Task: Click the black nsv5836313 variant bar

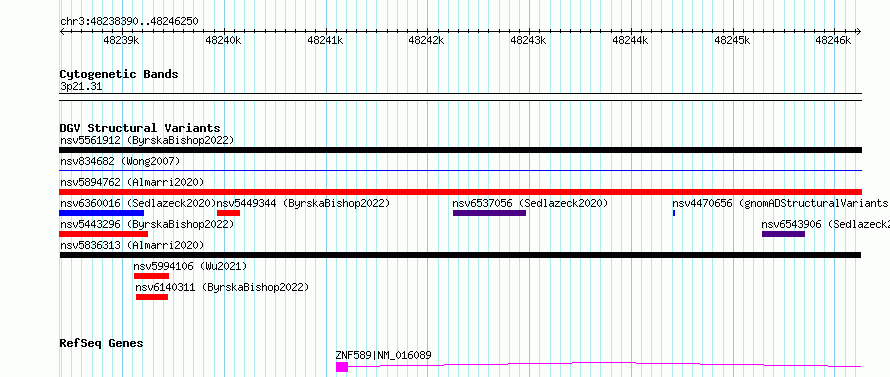Action: pos(460,255)
